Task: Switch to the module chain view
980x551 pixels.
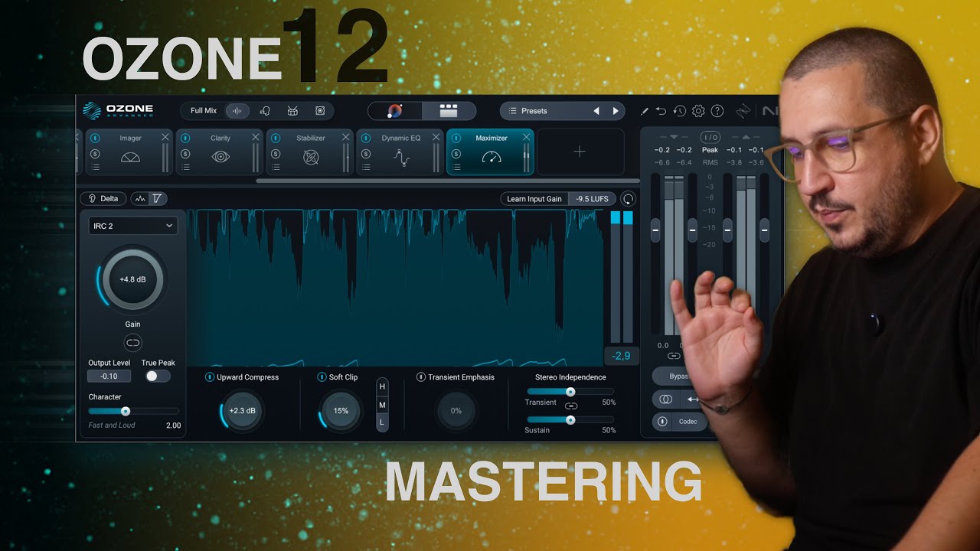Action: tap(449, 111)
